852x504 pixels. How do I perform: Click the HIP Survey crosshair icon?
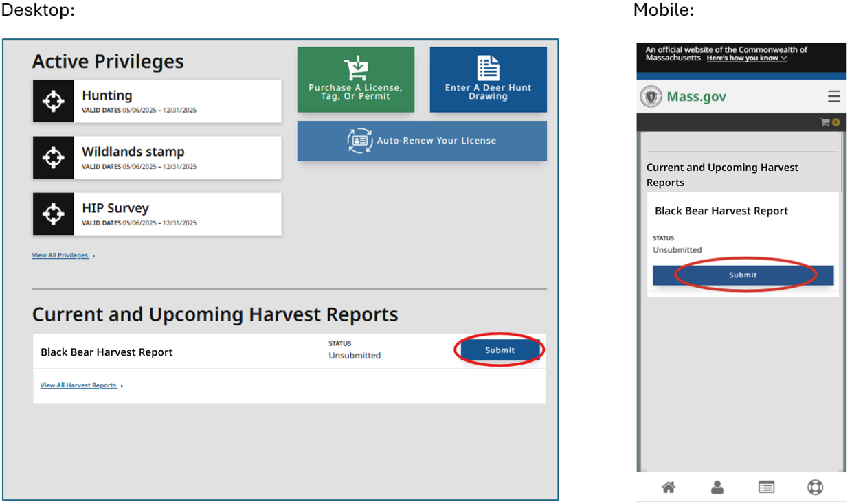54,214
